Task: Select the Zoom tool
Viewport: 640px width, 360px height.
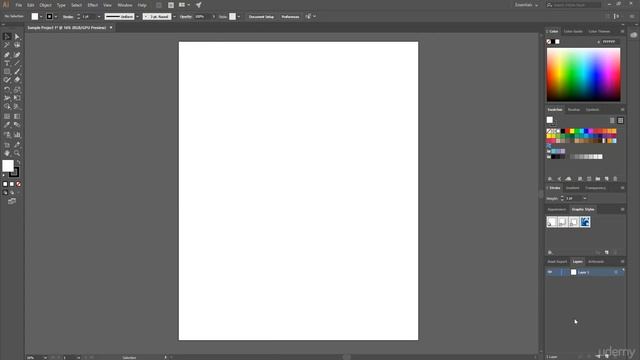Action: (17, 153)
